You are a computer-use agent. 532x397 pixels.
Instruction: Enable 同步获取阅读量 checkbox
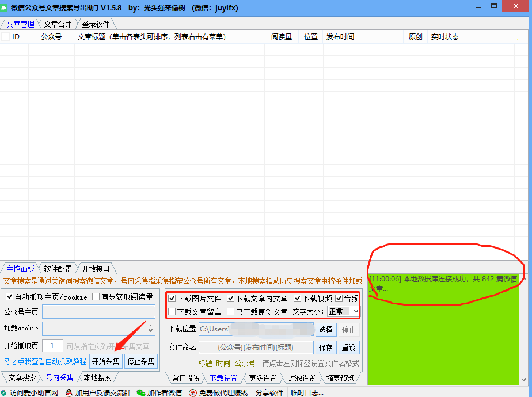click(x=96, y=297)
